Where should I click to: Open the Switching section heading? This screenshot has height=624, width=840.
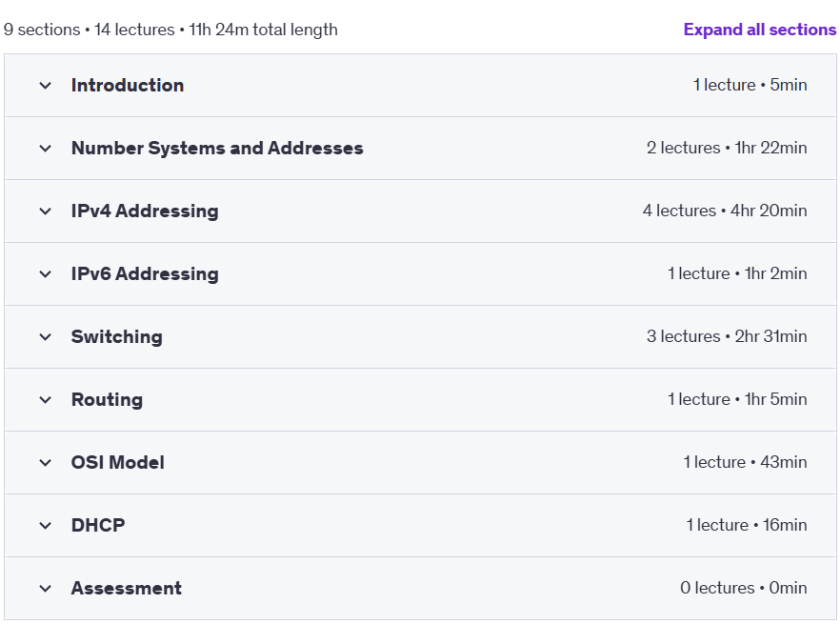pos(117,336)
